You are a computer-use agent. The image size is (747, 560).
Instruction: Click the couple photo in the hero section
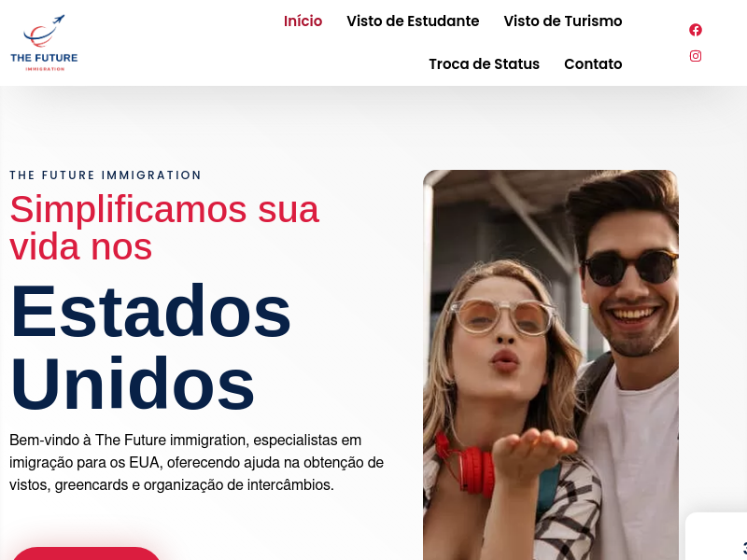pyautogui.click(x=551, y=365)
